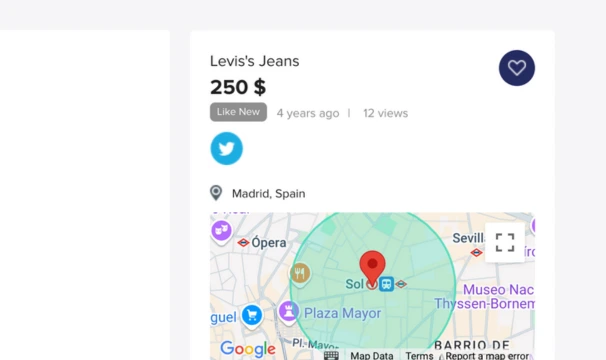Click the restaurant fork-and-knife map marker

(300, 274)
